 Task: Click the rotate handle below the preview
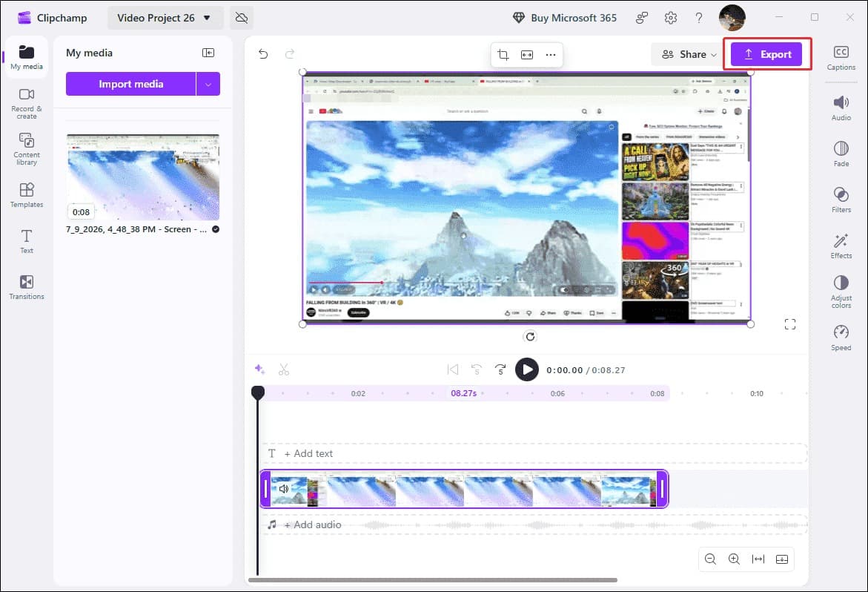(530, 337)
